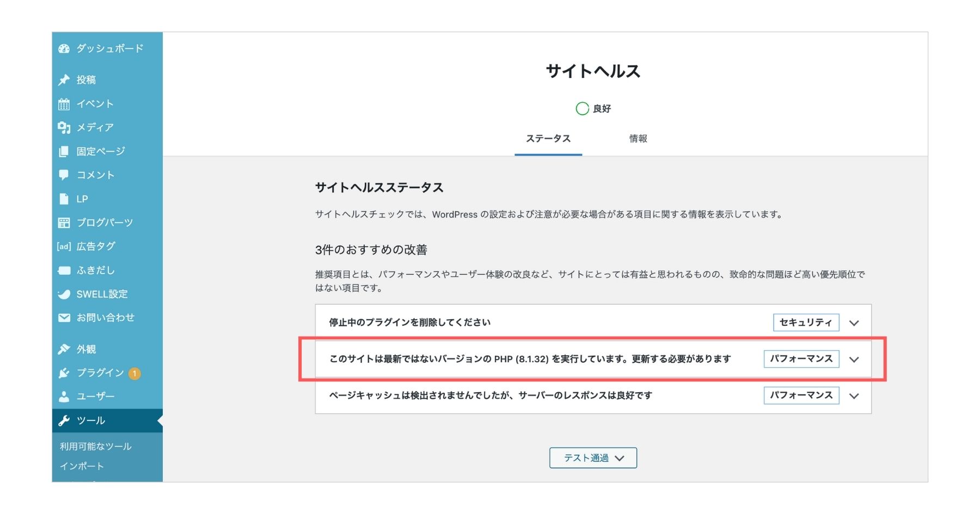Click the コメント speech bubble icon
The width and height of the screenshot is (980, 514).
tap(64, 175)
